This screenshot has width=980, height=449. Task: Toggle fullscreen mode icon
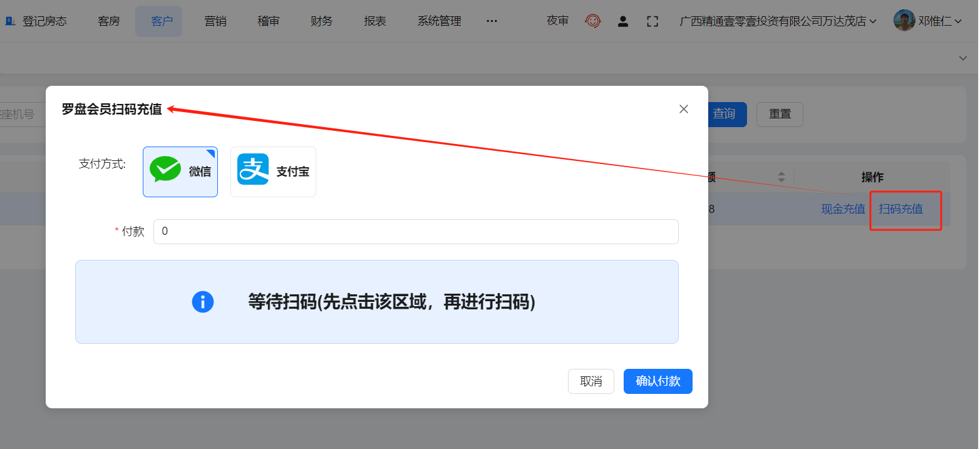click(x=652, y=21)
